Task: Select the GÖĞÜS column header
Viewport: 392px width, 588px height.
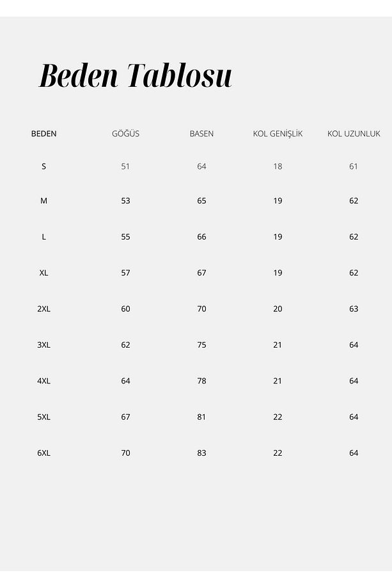Action: (126, 134)
